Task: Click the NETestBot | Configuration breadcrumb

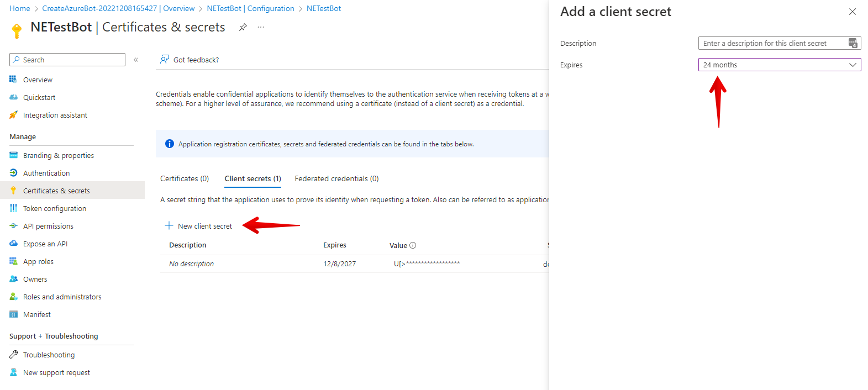Action: 250,8
